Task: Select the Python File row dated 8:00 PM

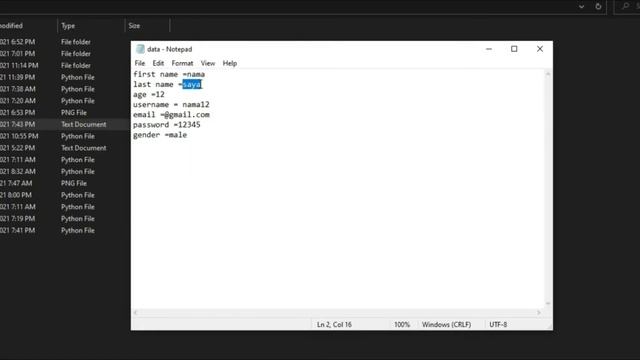Action: [x=64, y=195]
